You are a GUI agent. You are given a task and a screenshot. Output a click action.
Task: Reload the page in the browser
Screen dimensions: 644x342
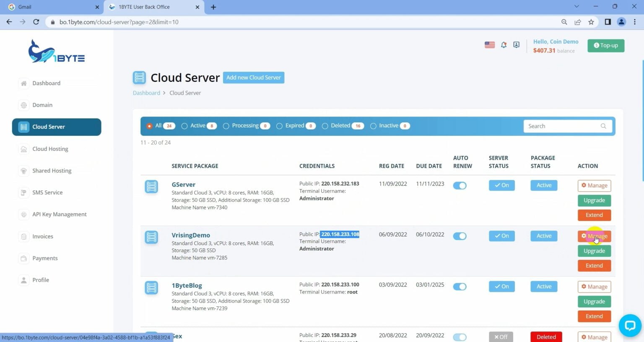(36, 22)
